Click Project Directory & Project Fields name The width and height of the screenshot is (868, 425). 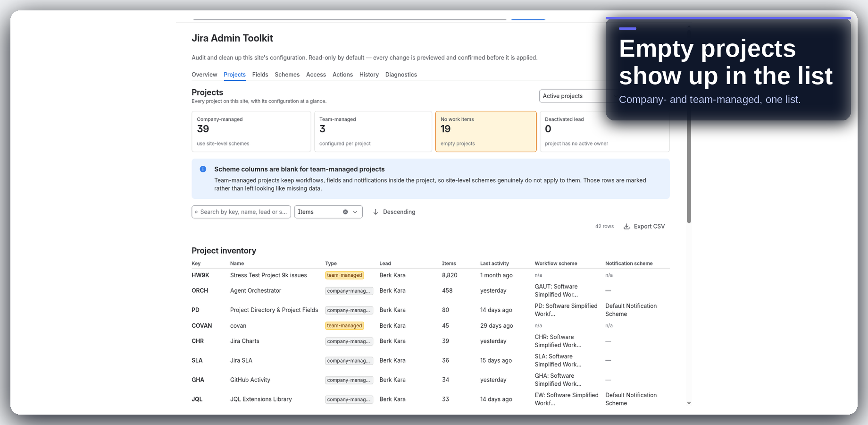tap(274, 310)
